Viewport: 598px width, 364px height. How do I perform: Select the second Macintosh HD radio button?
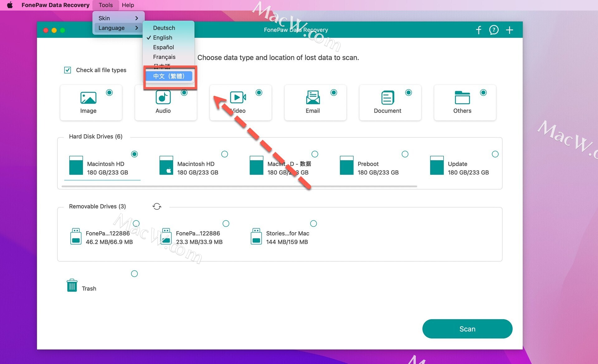coord(225,154)
